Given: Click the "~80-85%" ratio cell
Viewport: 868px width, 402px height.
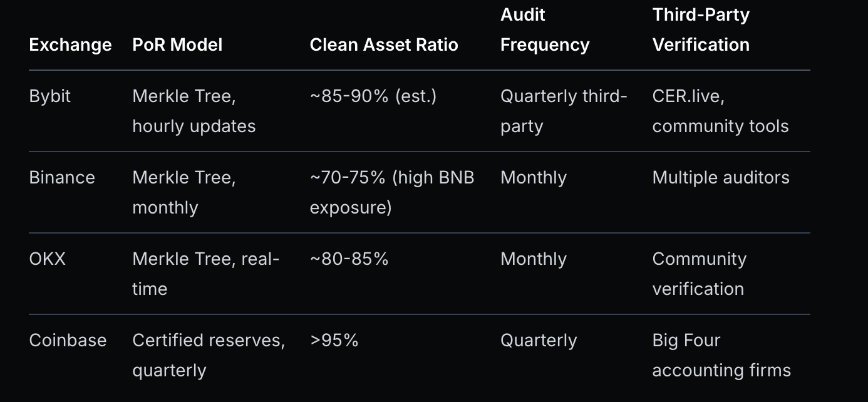Looking at the screenshot, I should [x=349, y=259].
